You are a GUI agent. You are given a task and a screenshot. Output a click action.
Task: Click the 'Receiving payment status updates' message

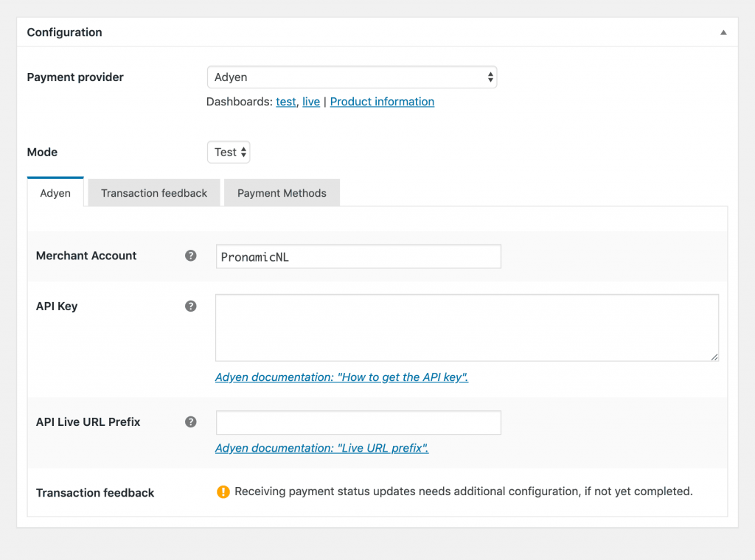(x=464, y=491)
